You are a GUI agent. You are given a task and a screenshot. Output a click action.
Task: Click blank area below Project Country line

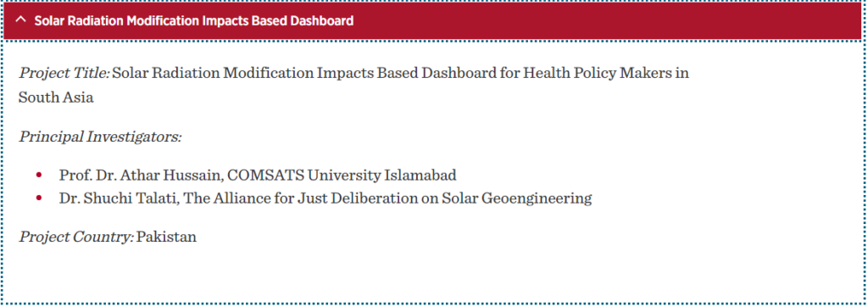(431, 274)
